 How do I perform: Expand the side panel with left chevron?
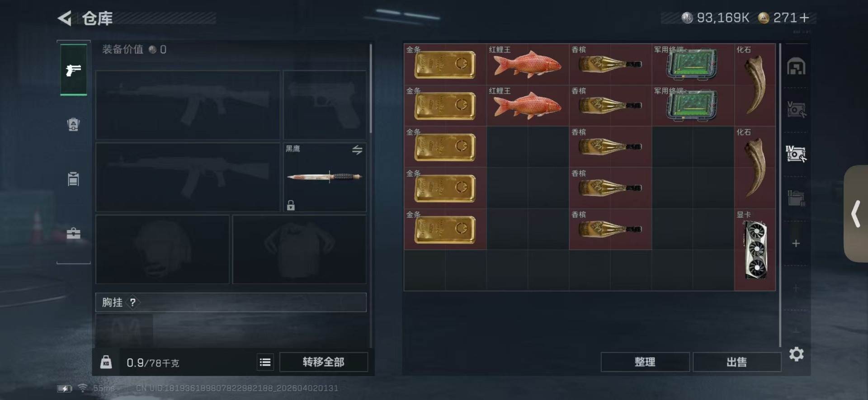[x=855, y=214]
